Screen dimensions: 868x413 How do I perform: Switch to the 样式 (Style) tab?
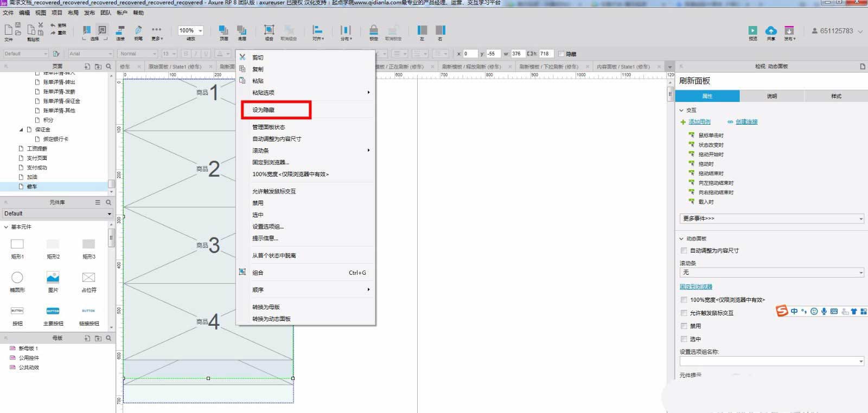(x=836, y=96)
